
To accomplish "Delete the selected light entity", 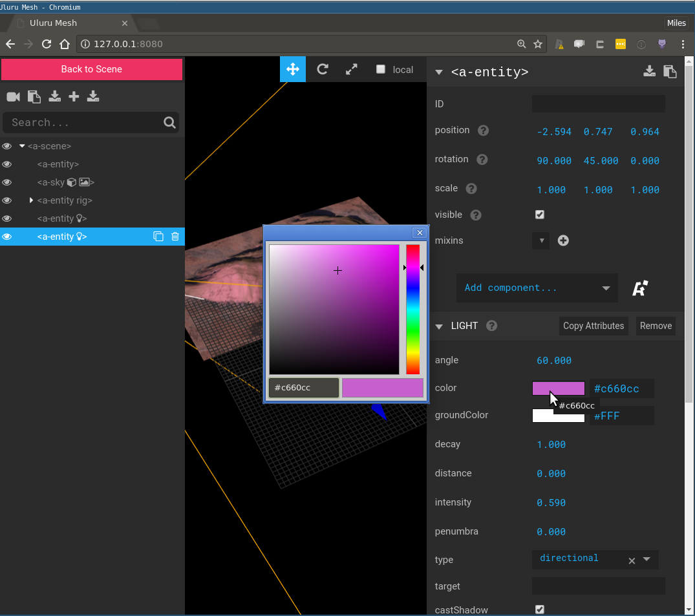I will [x=175, y=237].
